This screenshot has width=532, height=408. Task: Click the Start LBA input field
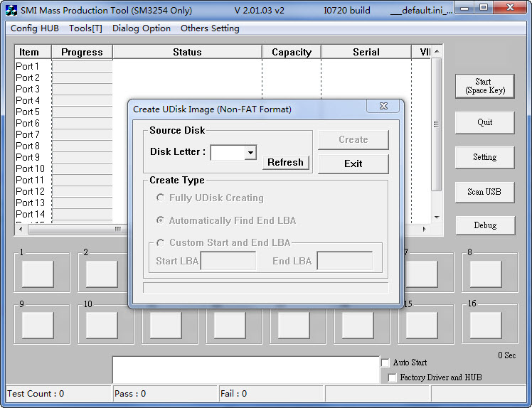pos(228,260)
